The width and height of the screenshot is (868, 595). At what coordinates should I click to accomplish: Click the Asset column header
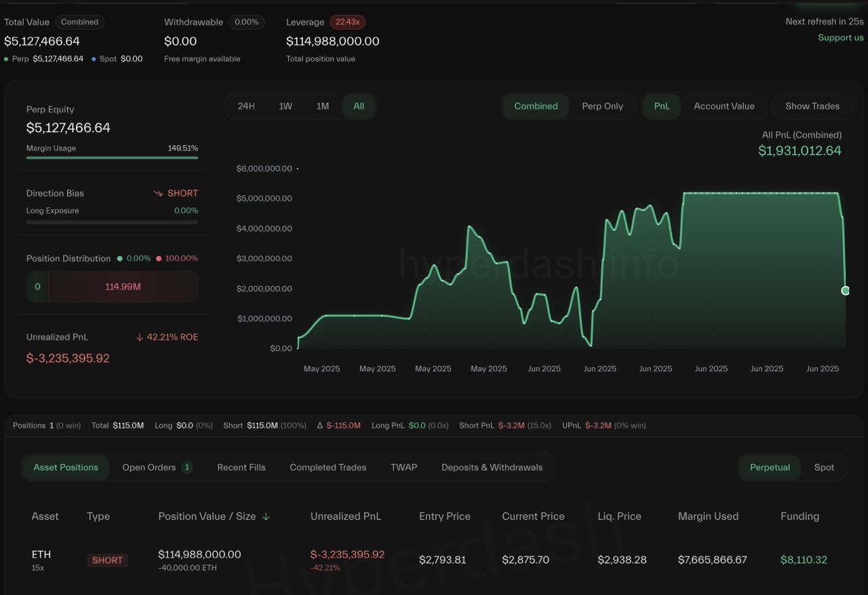45,516
